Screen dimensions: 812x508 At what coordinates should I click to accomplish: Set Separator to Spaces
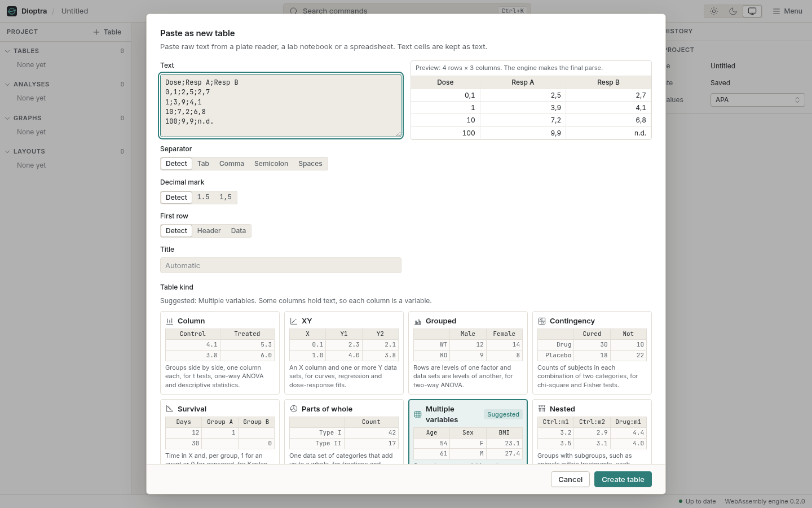coord(310,164)
